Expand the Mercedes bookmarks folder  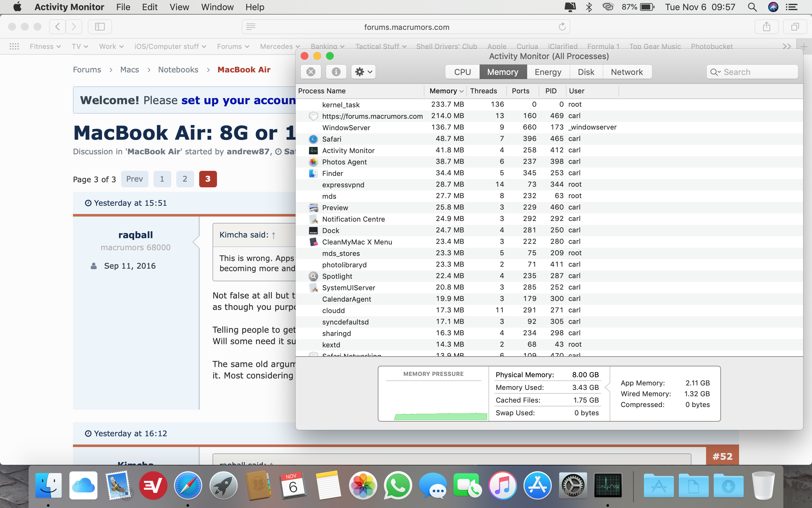click(x=280, y=46)
